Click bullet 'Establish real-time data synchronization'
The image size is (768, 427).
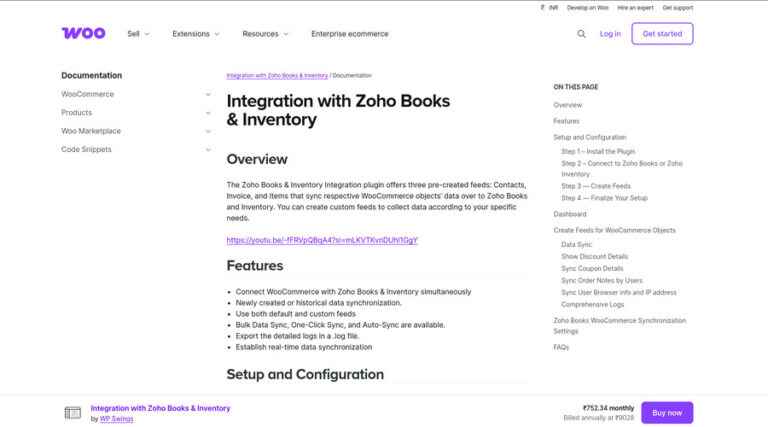point(304,347)
